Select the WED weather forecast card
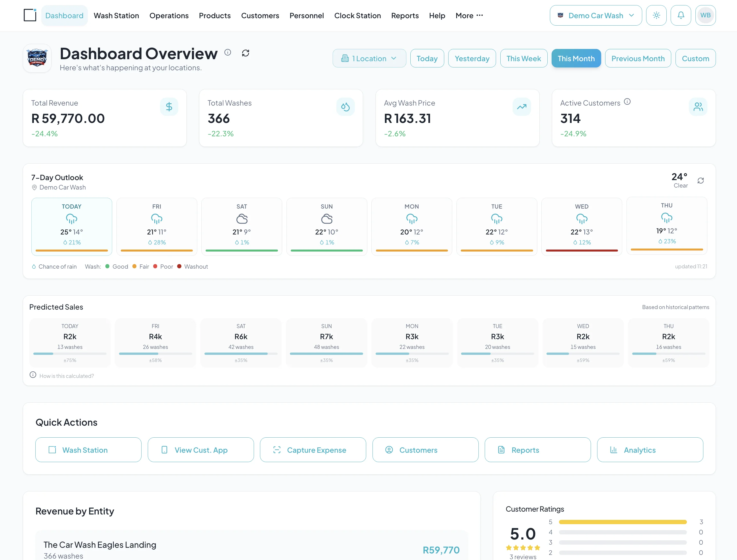 point(582,227)
